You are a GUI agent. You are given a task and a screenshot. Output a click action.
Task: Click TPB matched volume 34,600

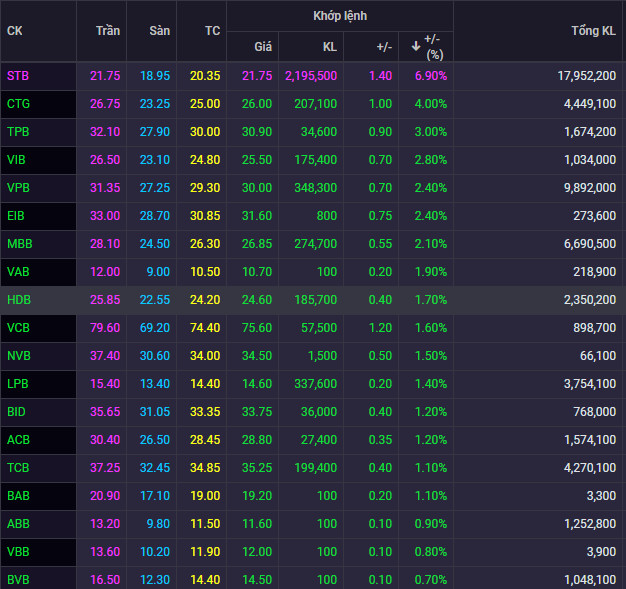click(319, 132)
